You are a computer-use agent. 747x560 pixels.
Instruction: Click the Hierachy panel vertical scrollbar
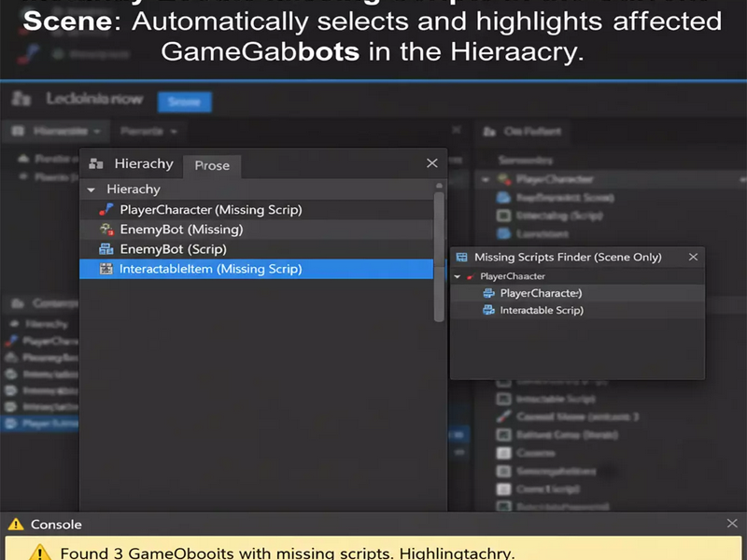[439, 256]
